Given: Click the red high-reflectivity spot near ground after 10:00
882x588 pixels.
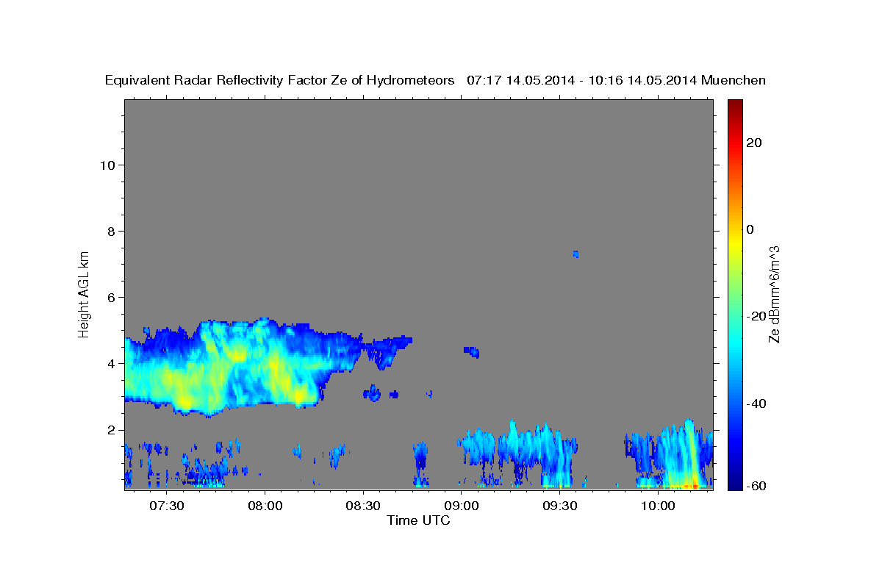Looking at the screenshot, I should (x=695, y=486).
